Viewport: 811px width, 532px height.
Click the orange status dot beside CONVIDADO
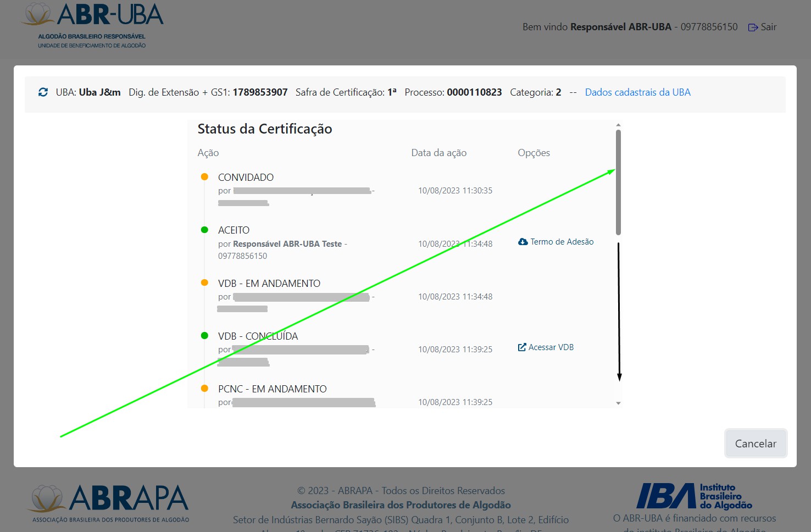(204, 177)
